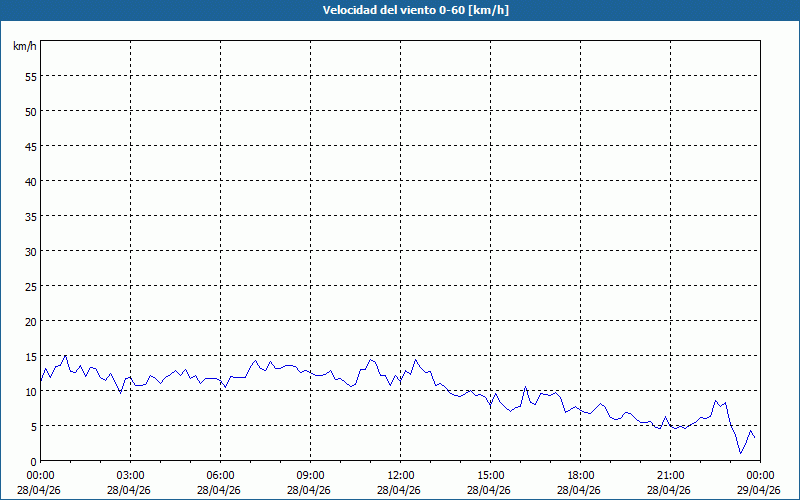Click the 50 label on the vertical axis
This screenshot has height=500, width=800.
30,111
